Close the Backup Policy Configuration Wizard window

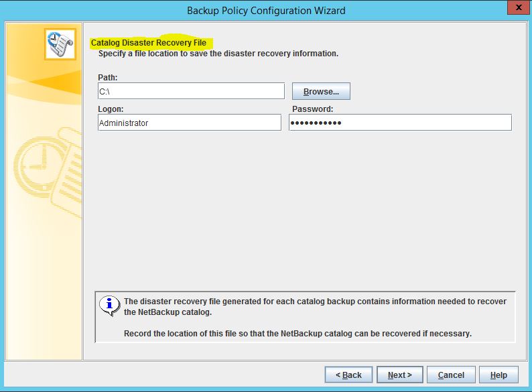pos(519,7)
